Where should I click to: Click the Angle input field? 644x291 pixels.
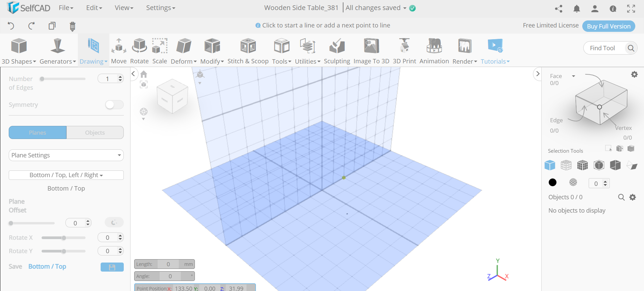click(x=170, y=276)
